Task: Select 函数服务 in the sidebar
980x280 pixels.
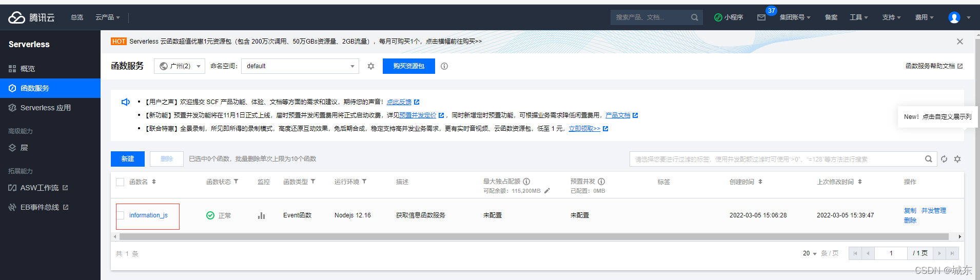Action: (x=50, y=88)
